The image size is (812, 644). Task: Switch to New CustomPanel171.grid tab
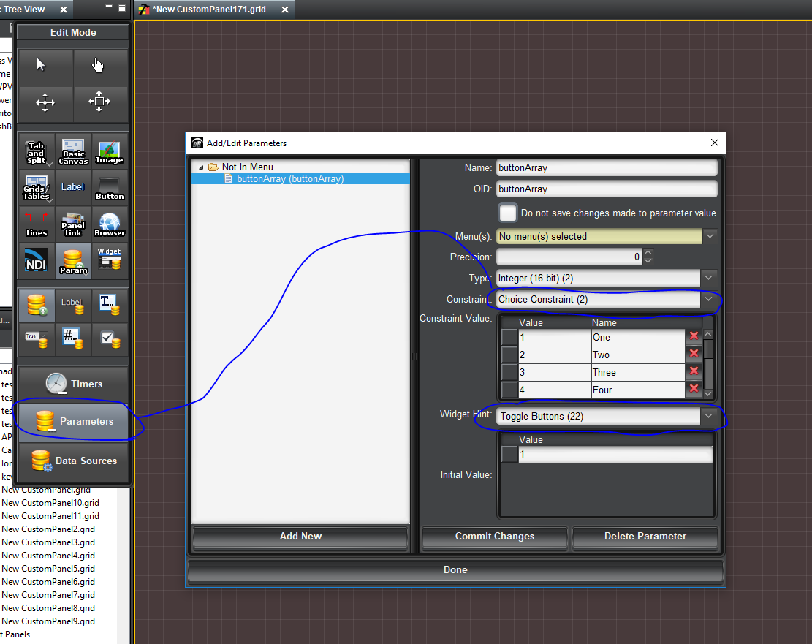[x=212, y=10]
